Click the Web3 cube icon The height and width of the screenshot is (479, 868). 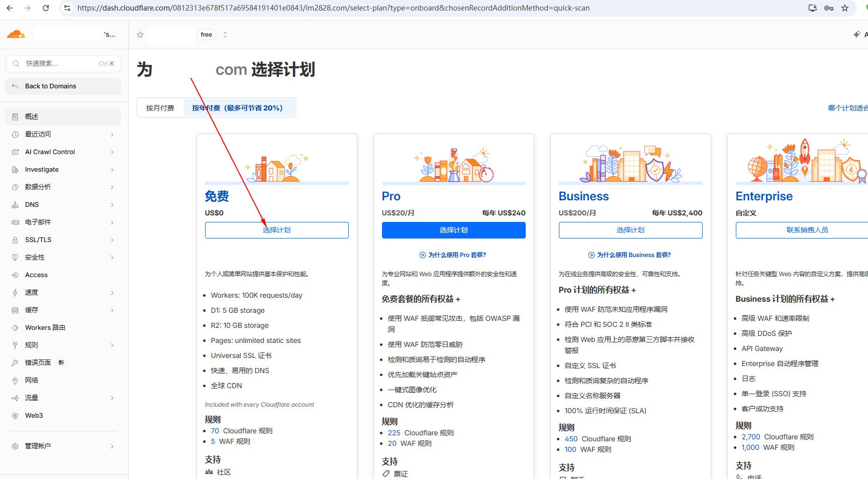[15, 416]
